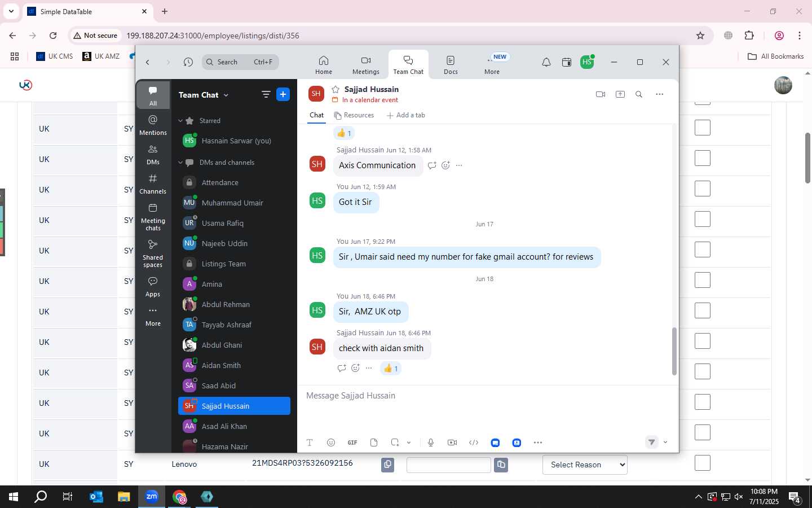Open the chat header more options menu

tap(660, 94)
